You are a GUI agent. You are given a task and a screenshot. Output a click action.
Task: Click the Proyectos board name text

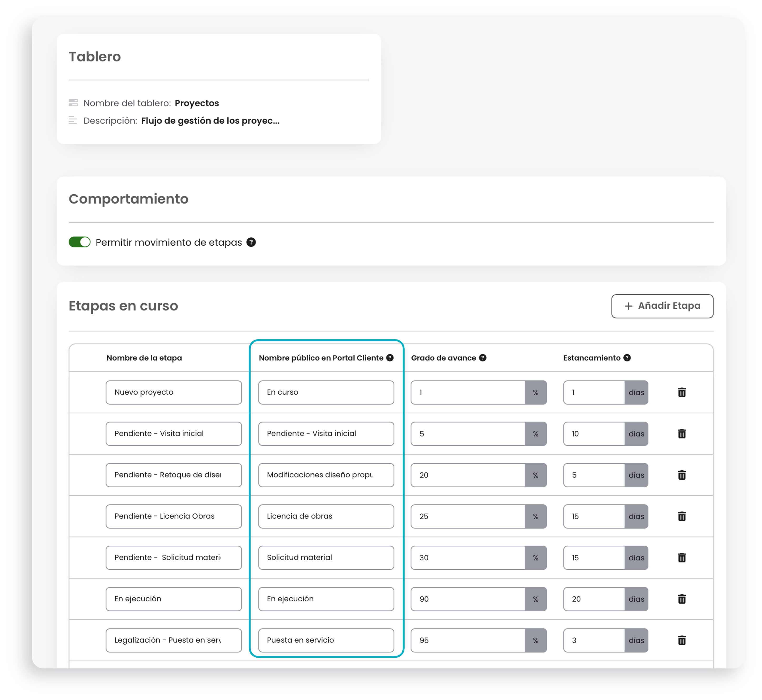197,103
